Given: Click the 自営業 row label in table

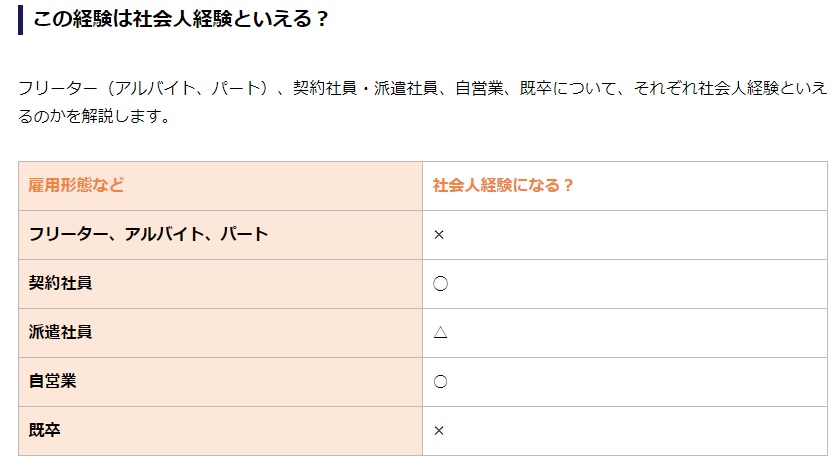Looking at the screenshot, I should (x=53, y=382).
